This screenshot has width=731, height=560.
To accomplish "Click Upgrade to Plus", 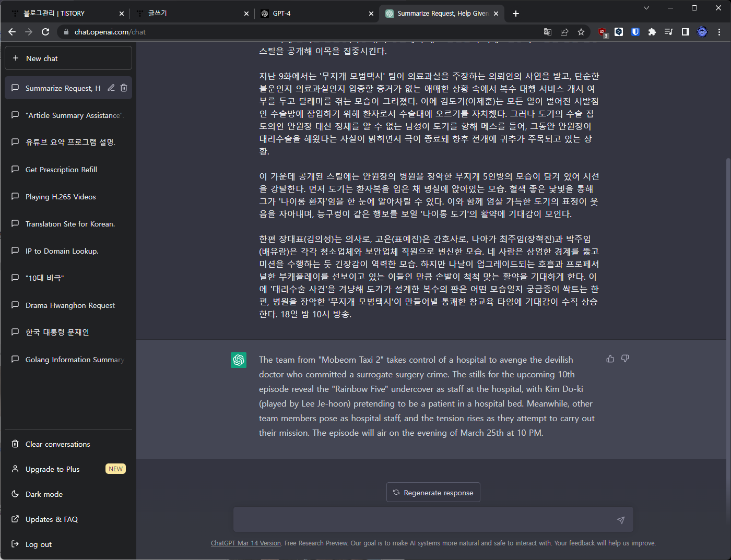I will pos(68,469).
